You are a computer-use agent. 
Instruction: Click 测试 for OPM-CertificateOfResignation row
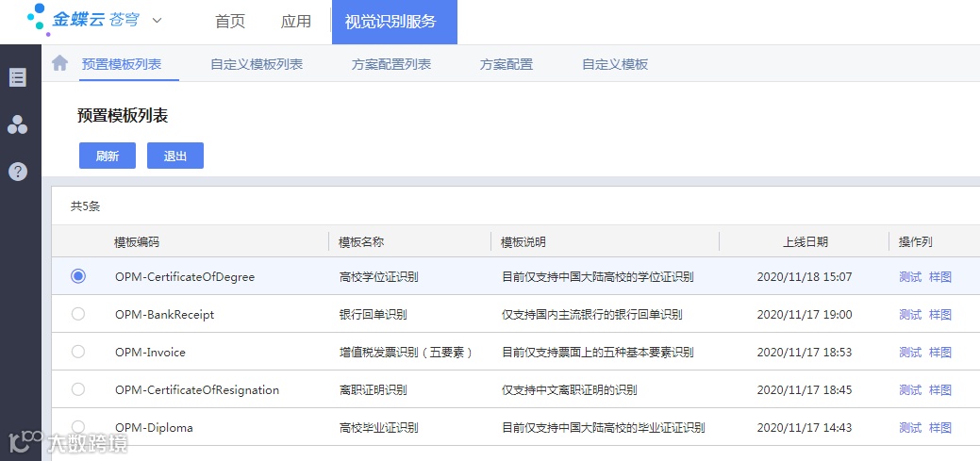[x=910, y=390]
